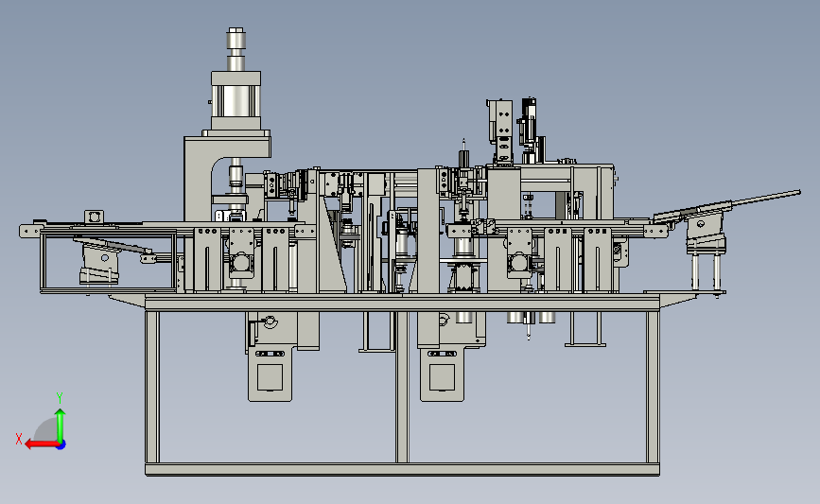Select the bottom horizontal beam of the base frame
The image size is (820, 504).
coord(402,469)
